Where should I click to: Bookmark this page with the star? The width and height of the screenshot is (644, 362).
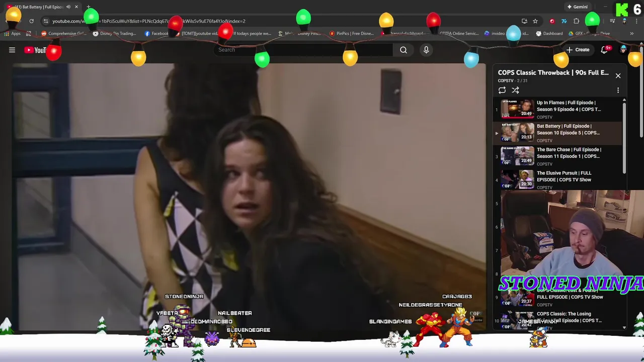(535, 21)
